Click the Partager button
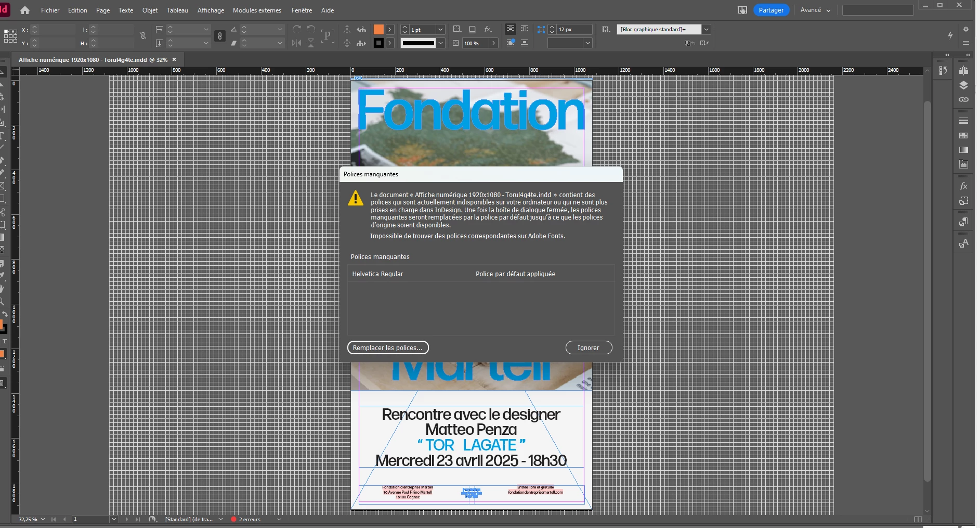Viewport: 980px width, 528px height. (x=771, y=10)
